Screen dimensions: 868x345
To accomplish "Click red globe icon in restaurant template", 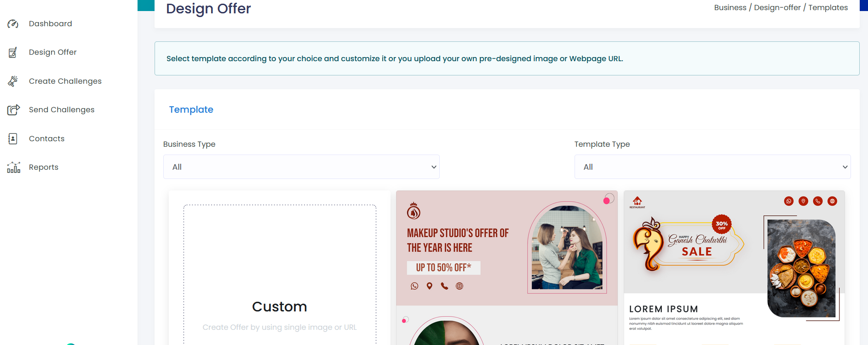I will point(832,201).
